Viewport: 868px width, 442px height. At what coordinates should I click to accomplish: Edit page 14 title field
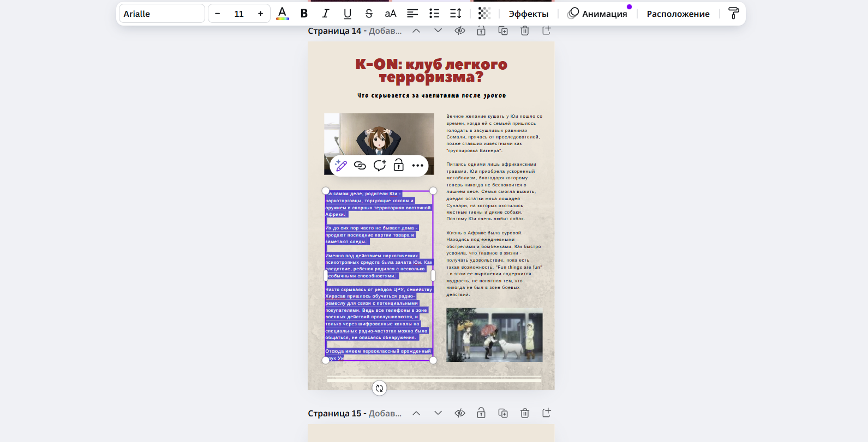[x=385, y=31]
